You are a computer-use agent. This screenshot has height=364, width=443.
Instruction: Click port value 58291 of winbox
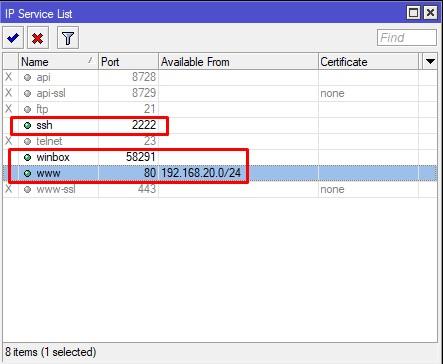(x=141, y=157)
